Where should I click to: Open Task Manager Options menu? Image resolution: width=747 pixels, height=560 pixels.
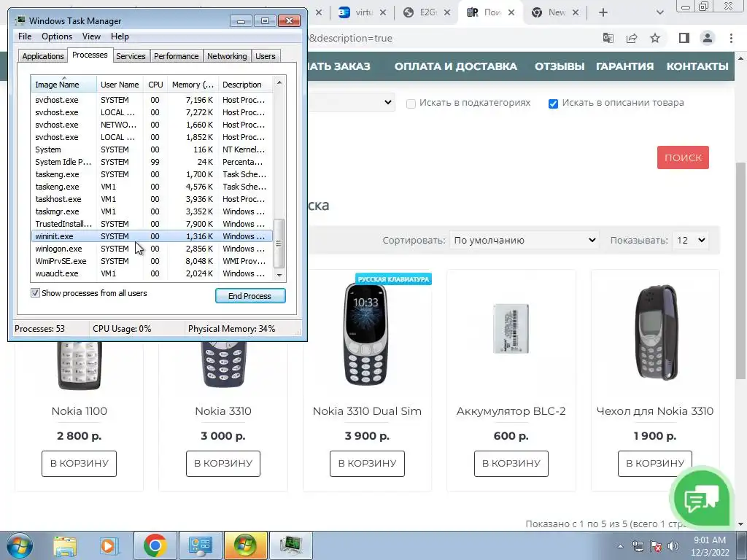tap(57, 36)
